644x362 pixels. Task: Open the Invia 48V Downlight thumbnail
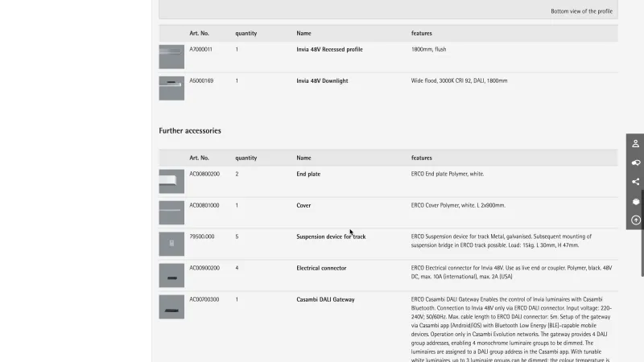[171, 88]
